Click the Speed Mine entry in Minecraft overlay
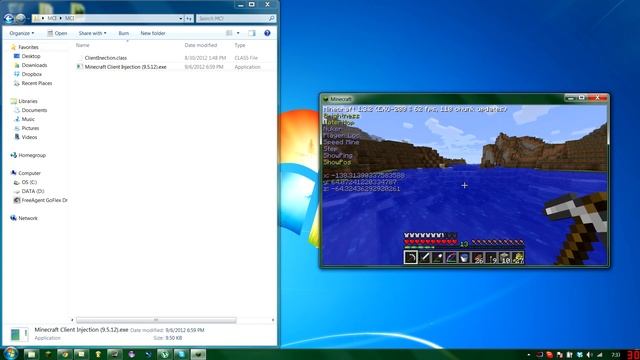Image resolution: width=640 pixels, height=360 pixels. click(341, 142)
